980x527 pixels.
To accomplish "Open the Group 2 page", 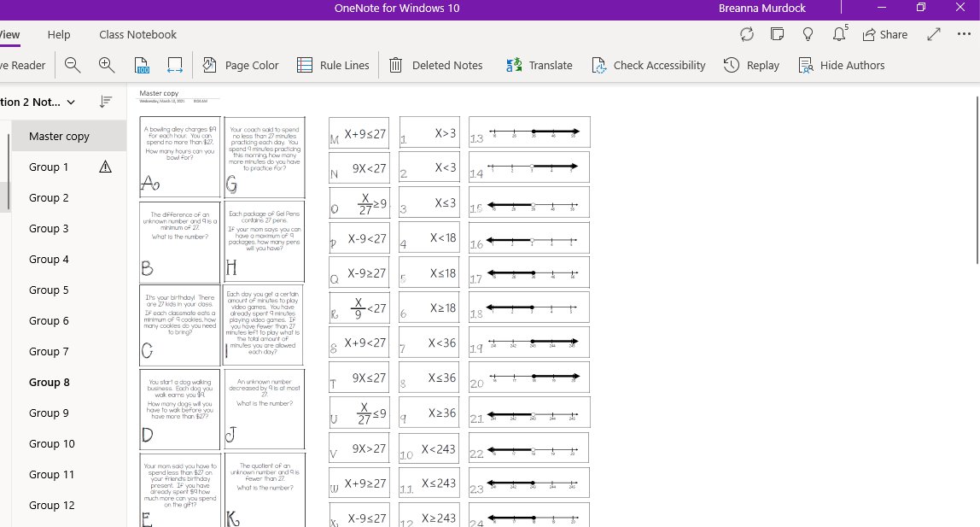I will pyautogui.click(x=69, y=197).
